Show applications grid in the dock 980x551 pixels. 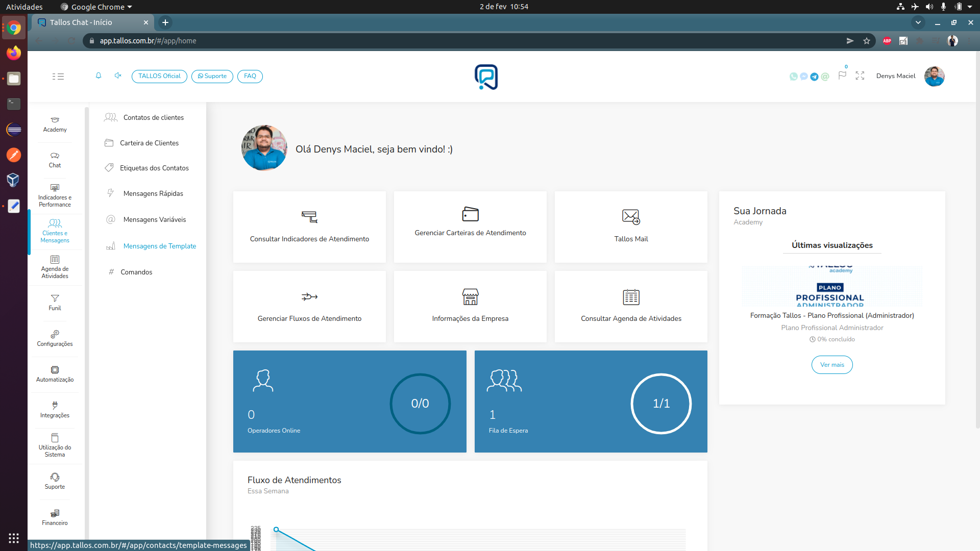pos(14,538)
